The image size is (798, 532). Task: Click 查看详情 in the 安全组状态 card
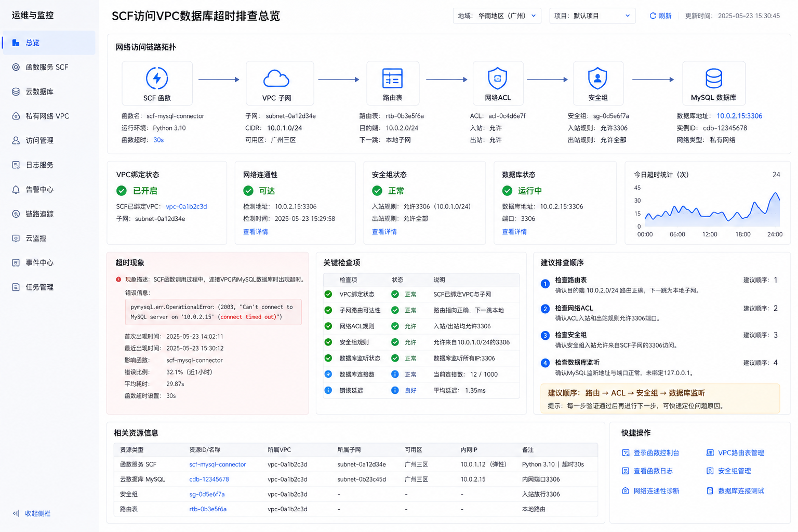[x=384, y=232]
